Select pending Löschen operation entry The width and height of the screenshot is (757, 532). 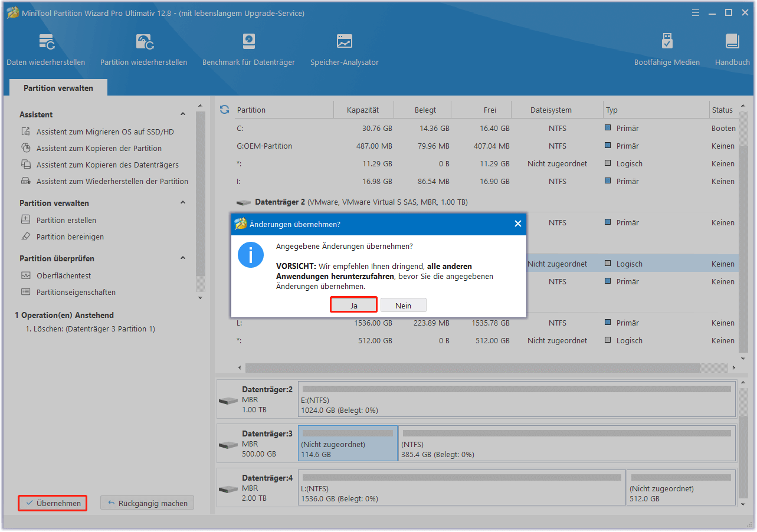pos(90,329)
